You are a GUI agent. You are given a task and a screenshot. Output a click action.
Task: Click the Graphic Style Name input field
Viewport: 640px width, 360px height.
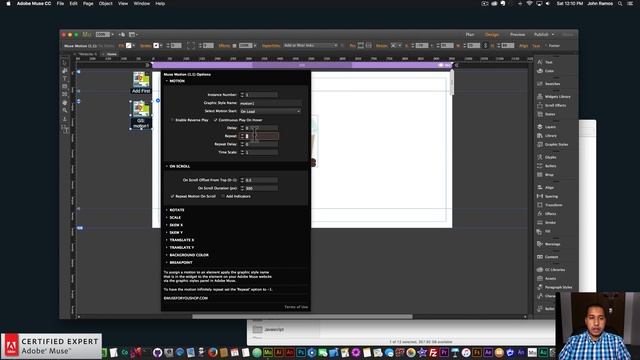coord(270,103)
